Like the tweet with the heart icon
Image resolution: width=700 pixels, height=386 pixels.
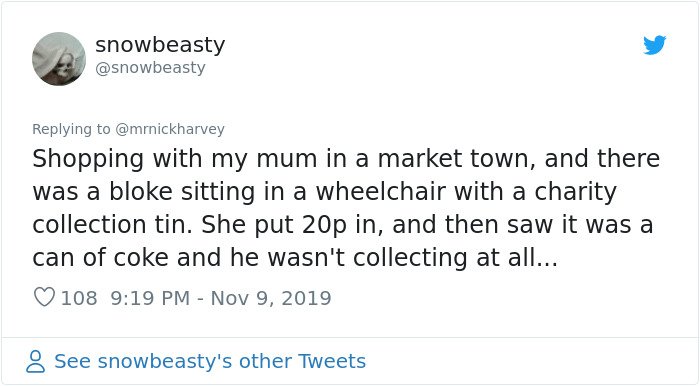tap(44, 297)
